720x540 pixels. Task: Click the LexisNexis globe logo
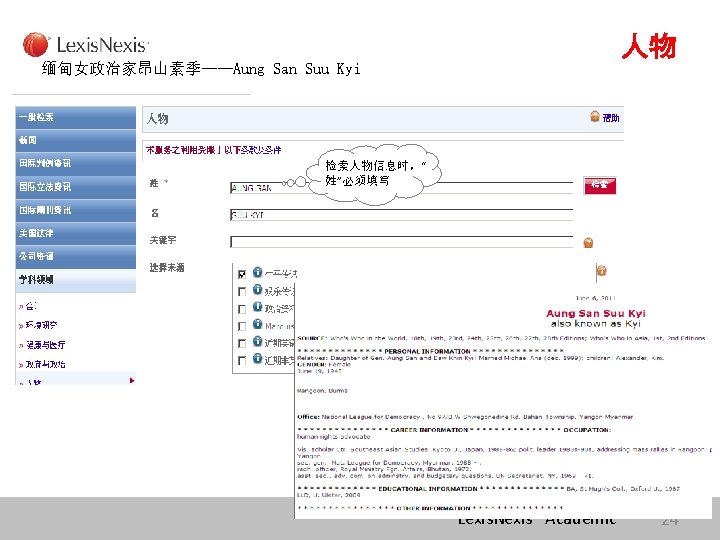[x=35, y=45]
